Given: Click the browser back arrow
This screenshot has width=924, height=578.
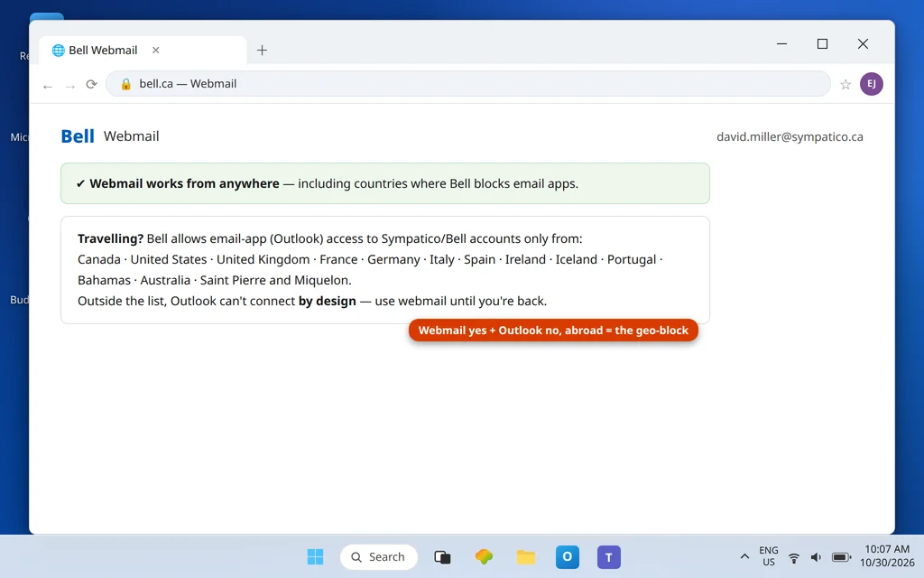Looking at the screenshot, I should [x=48, y=86].
